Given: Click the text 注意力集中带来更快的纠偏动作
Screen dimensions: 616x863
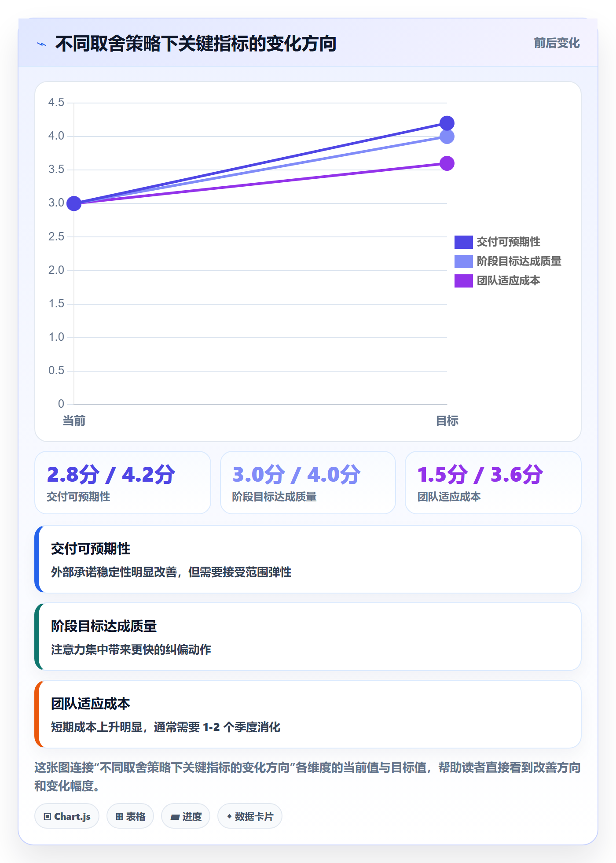Looking at the screenshot, I should [x=131, y=649].
